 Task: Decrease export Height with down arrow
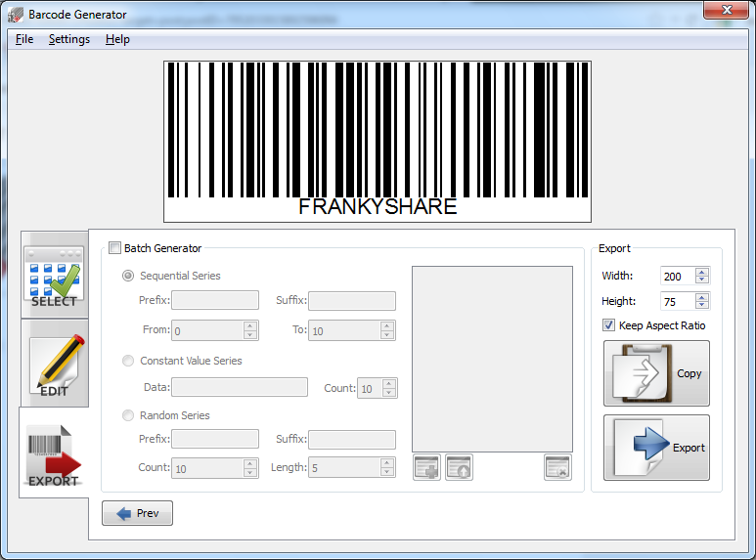[x=702, y=306]
